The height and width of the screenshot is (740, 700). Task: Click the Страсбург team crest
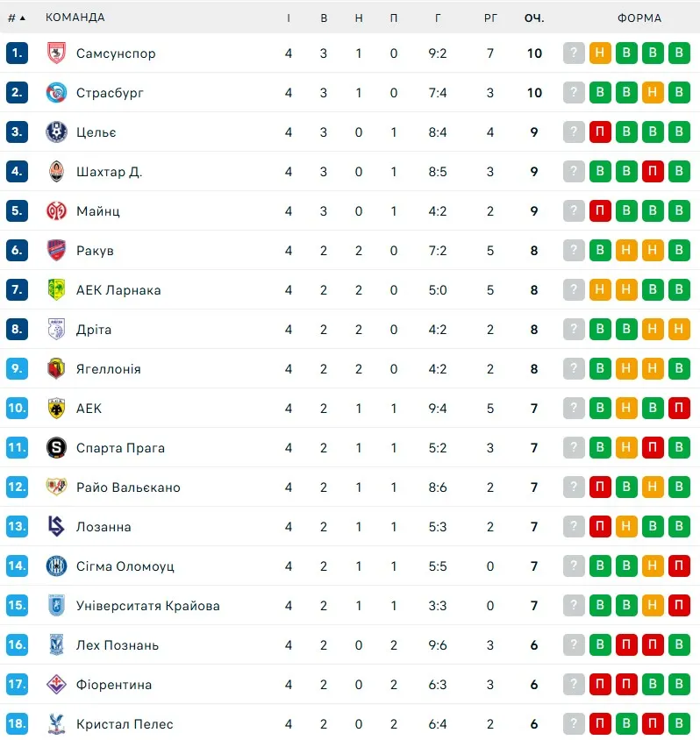tap(56, 93)
